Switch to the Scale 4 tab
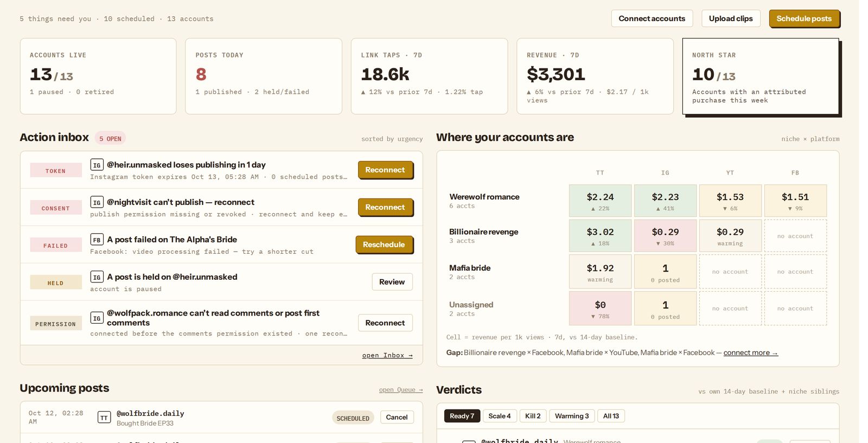 click(x=500, y=416)
